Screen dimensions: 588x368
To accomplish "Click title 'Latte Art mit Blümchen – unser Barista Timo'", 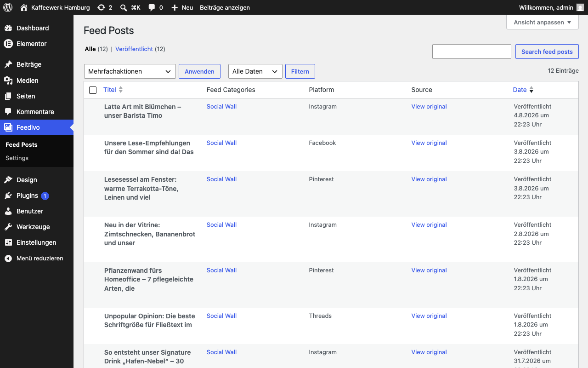I will (x=143, y=111).
